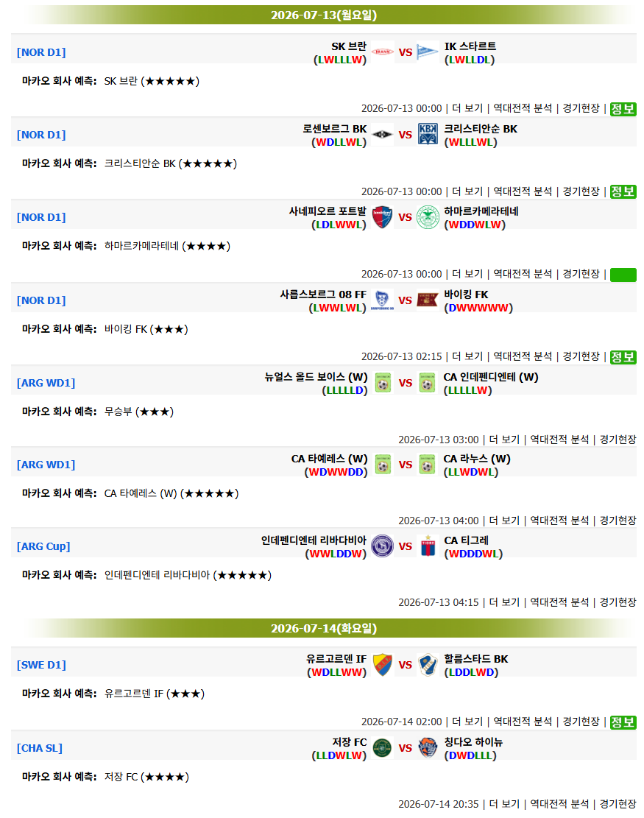Click the 유르고르덴 IF shield logo

click(x=383, y=665)
